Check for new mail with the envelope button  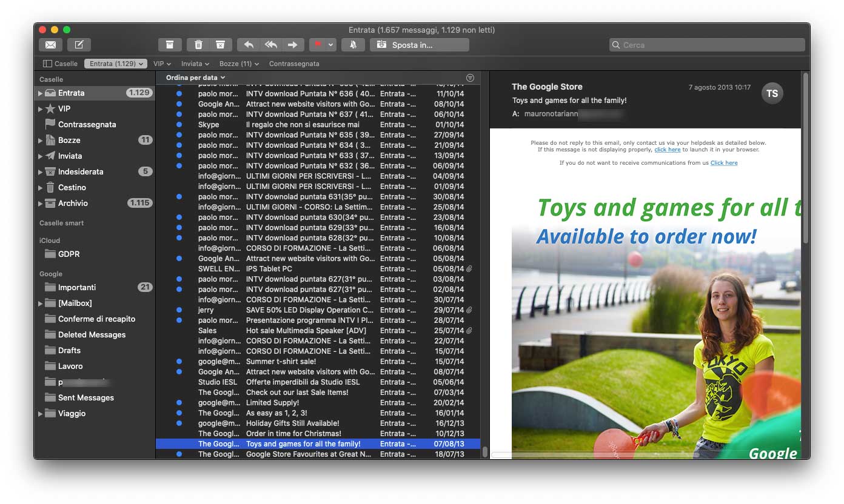(x=51, y=45)
